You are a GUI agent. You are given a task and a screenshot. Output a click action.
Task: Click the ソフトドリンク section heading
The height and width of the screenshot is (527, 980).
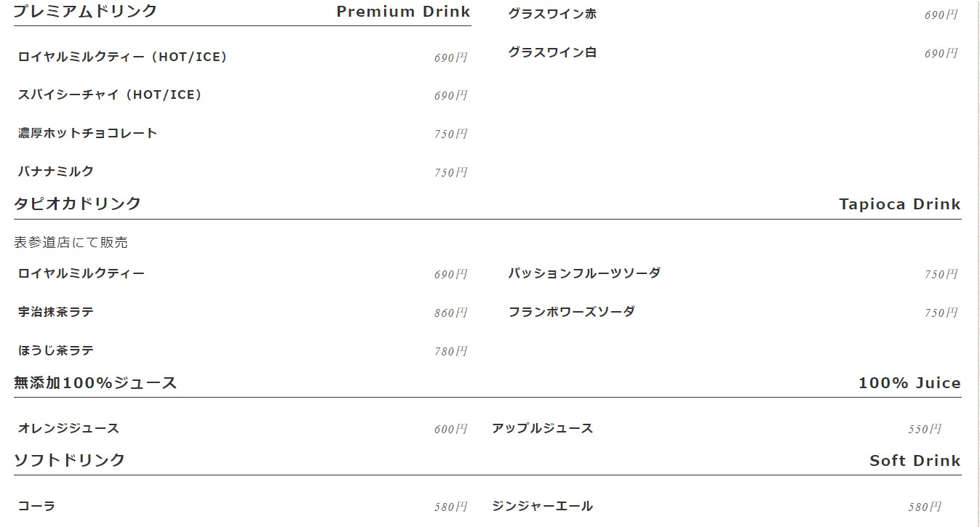[x=70, y=460]
